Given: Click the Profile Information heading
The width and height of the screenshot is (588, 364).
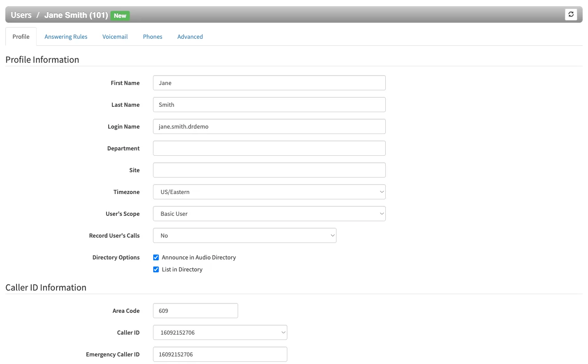Looking at the screenshot, I should pos(42,60).
